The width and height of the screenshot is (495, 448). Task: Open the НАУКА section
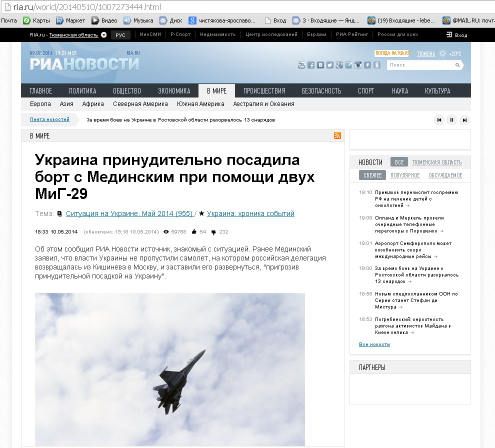400,91
